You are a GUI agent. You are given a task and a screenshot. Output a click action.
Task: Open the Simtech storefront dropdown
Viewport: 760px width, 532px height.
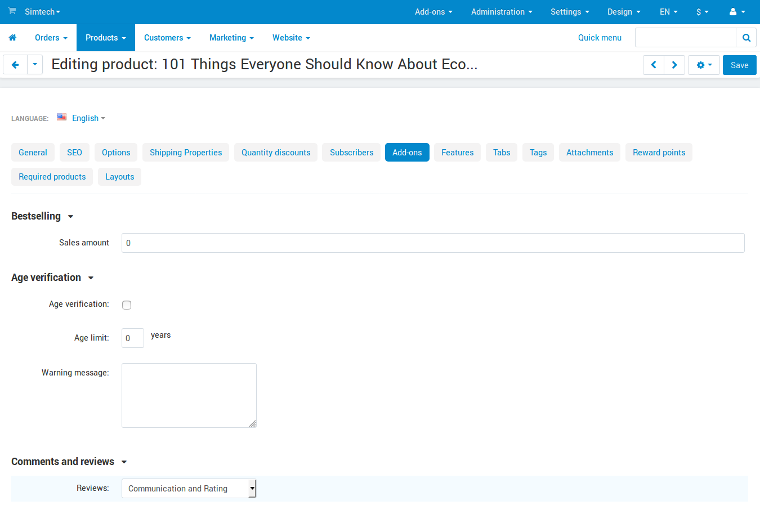[42, 12]
